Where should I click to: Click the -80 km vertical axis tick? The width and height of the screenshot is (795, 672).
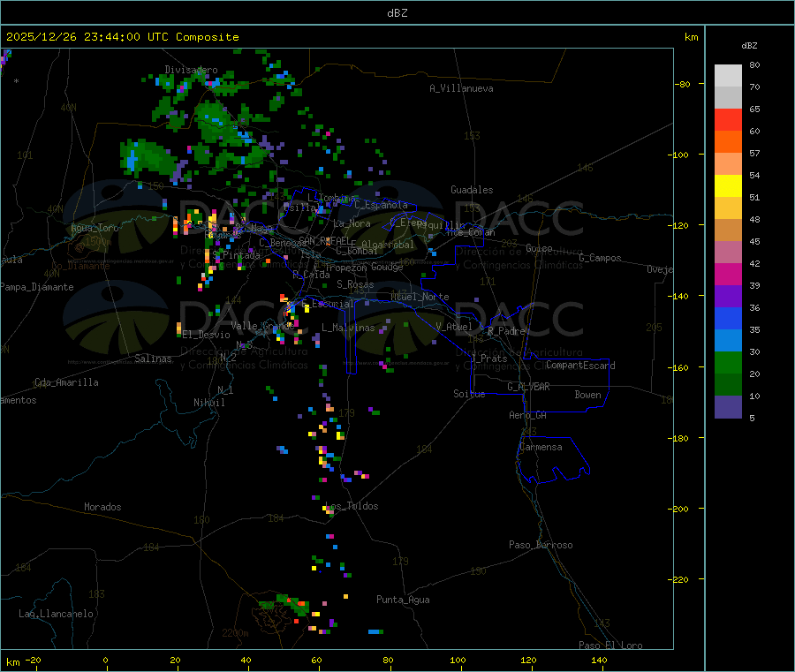point(683,84)
